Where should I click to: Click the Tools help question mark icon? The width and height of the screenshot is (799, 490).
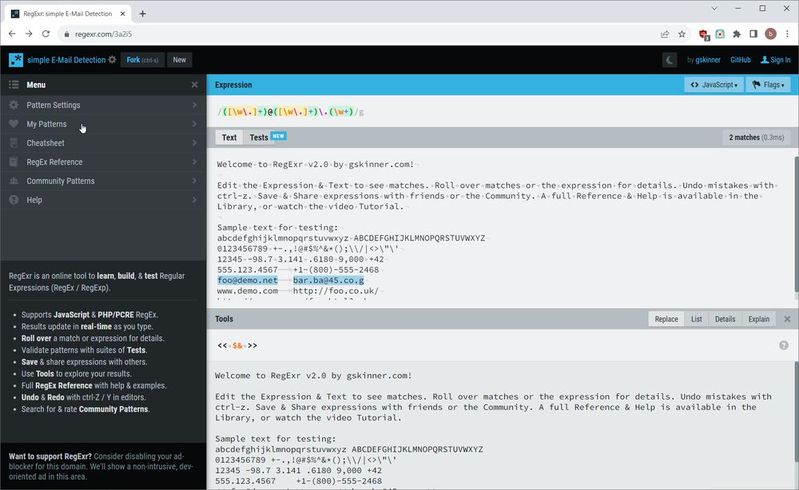point(784,345)
